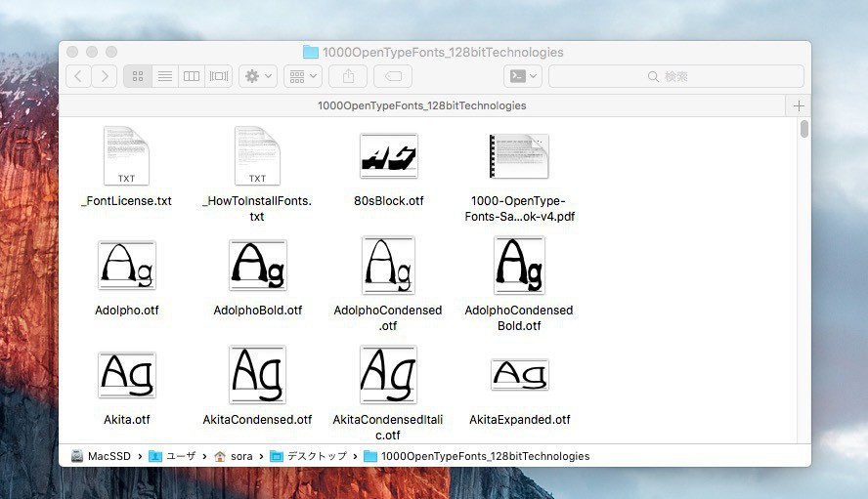Select the AdolphoBold.otf font thumbnail
This screenshot has width=868, height=499.
[258, 266]
